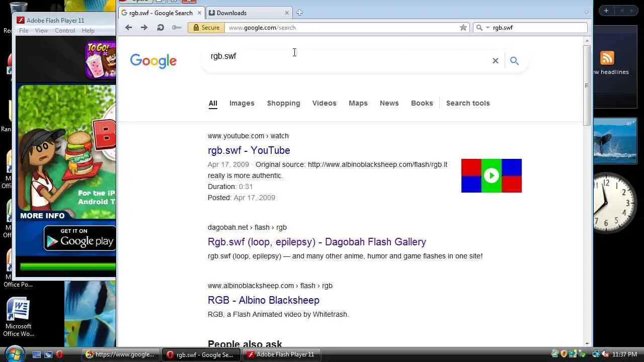Switch to Maps results
Image resolution: width=644 pixels, height=362 pixels.
coord(358,103)
